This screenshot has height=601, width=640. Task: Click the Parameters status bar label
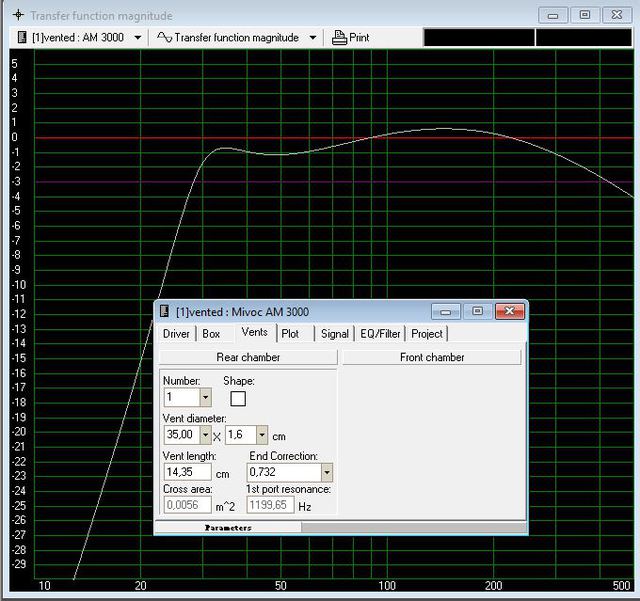click(x=228, y=528)
